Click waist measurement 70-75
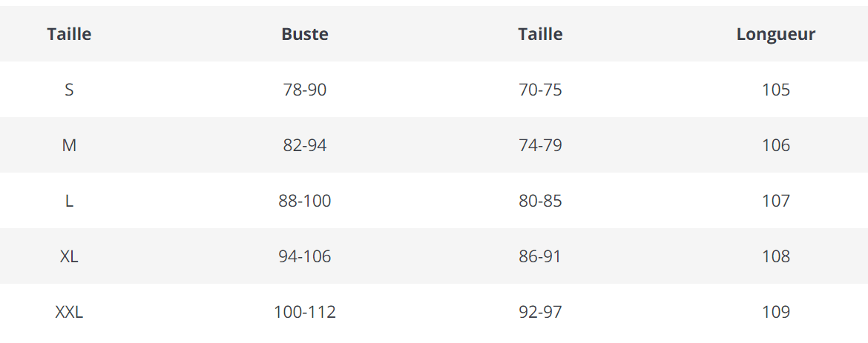Screen dimensions: 868x343 click(540, 90)
